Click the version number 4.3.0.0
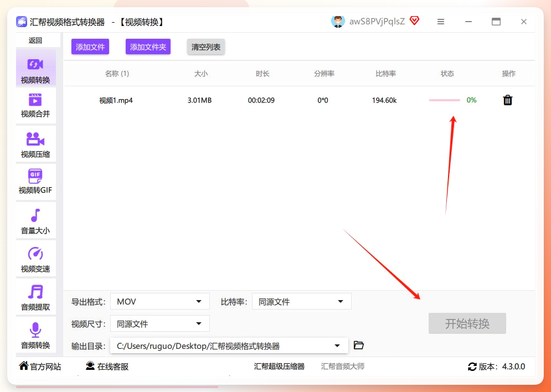551x392 pixels. coord(513,367)
